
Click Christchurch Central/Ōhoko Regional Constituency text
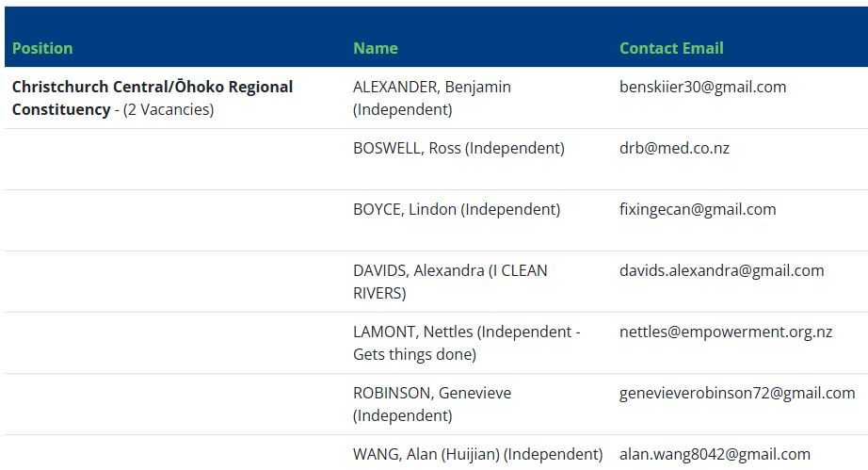click(153, 98)
